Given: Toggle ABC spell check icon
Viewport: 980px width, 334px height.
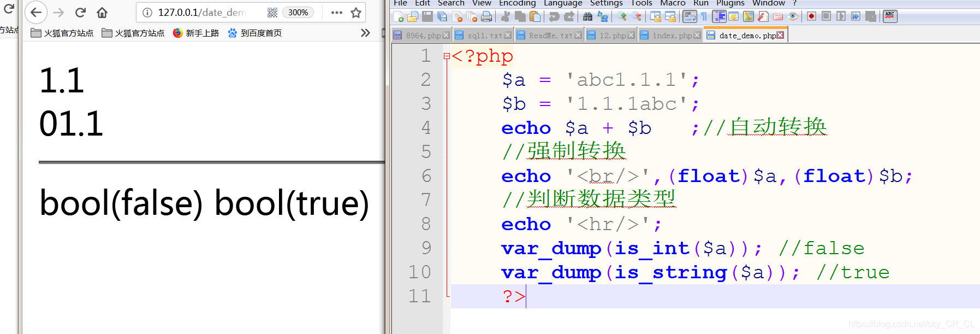Looking at the screenshot, I should click(890, 16).
